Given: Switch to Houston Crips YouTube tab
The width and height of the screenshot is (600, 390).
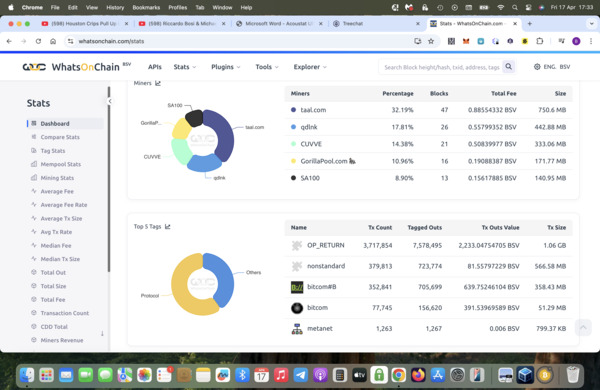Looking at the screenshot, I should (84, 24).
